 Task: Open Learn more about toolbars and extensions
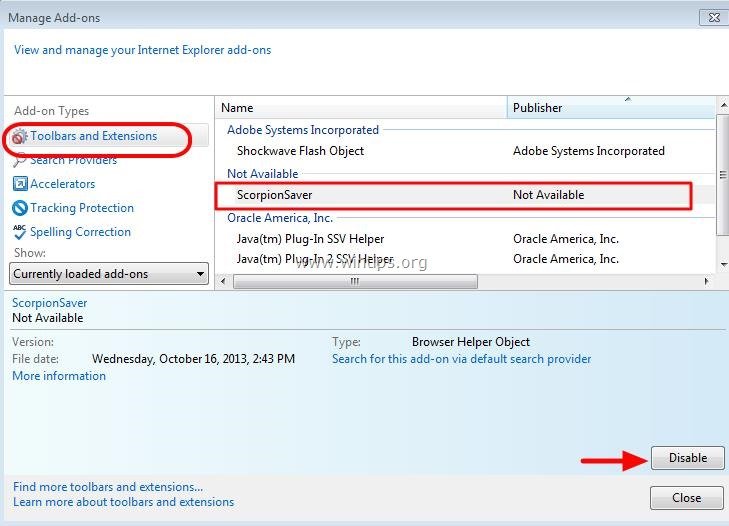[x=123, y=502]
